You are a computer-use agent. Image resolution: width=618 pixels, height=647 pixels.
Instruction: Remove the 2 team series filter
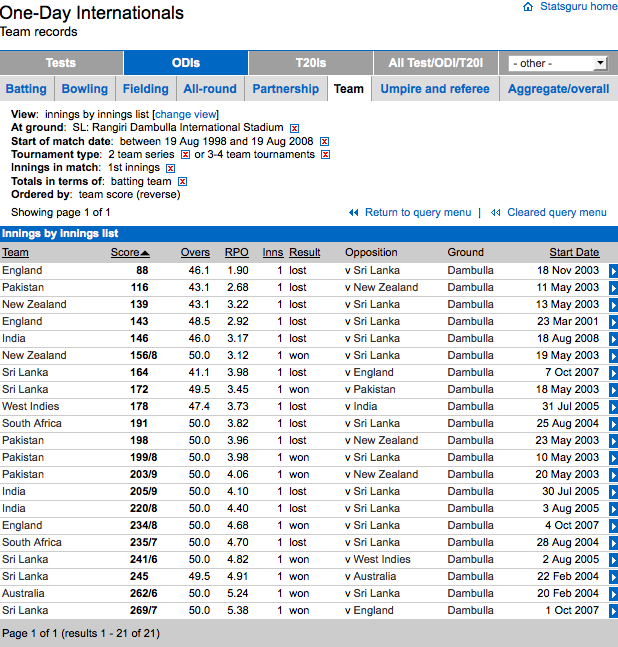point(185,155)
